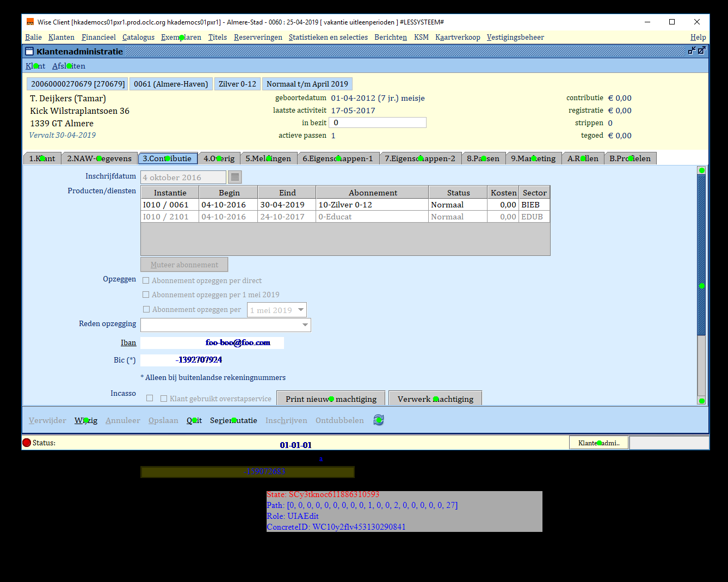Viewport: 728px width, 582px height.
Task: Open the Kaartverkoop menu
Action: click(x=458, y=37)
